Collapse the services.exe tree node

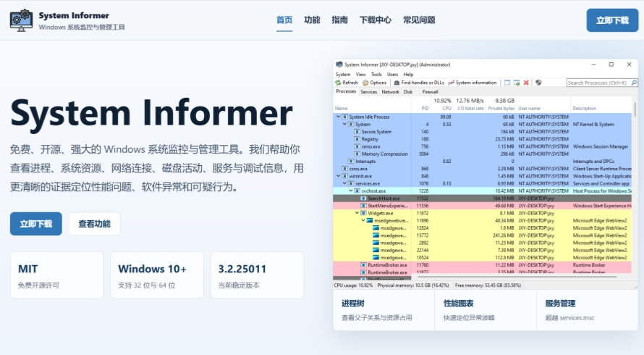344,183
